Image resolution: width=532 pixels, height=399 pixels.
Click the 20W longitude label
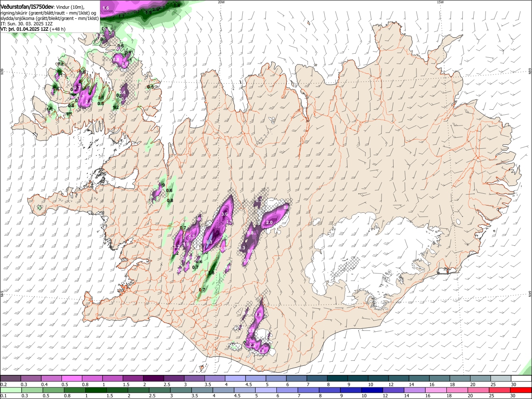point(221,2)
